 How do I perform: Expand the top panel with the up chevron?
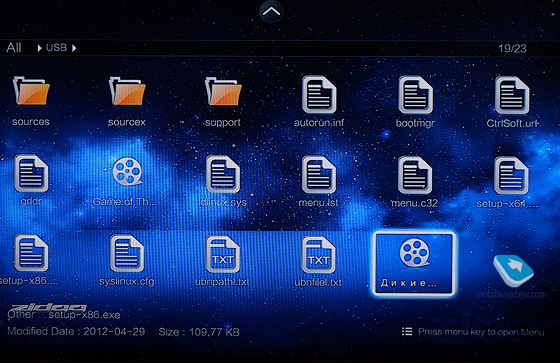click(271, 11)
